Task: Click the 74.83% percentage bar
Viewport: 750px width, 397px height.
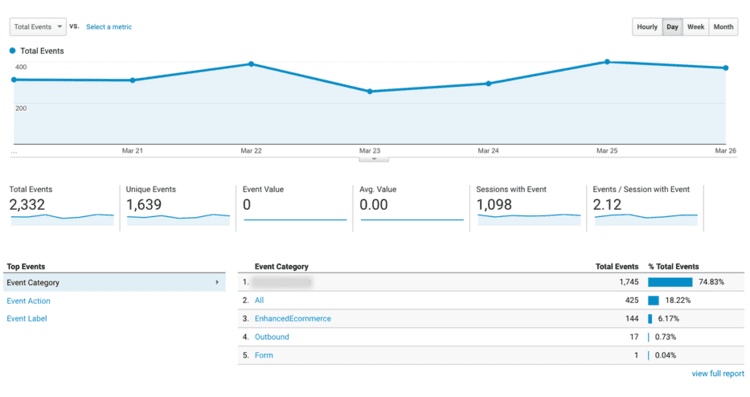Action: (x=670, y=282)
